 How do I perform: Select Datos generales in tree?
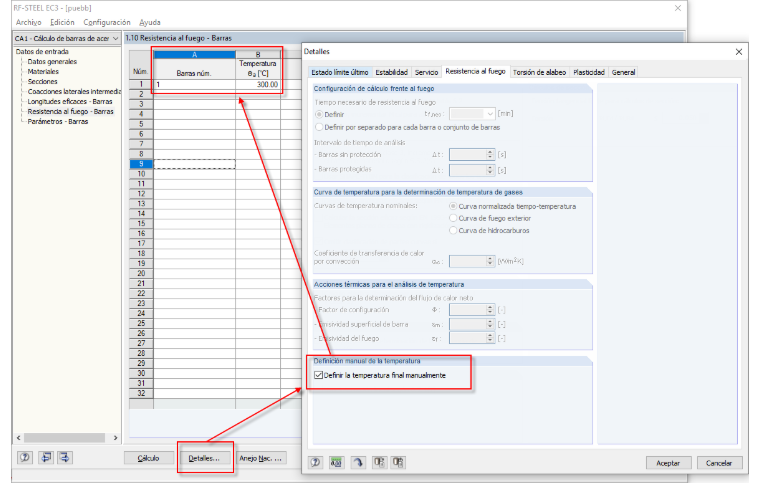[52, 62]
